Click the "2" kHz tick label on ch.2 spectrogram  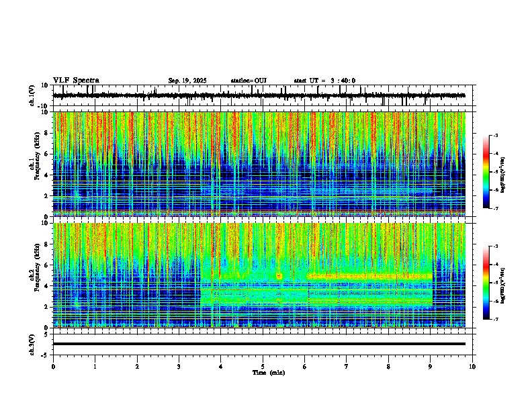click(46, 307)
